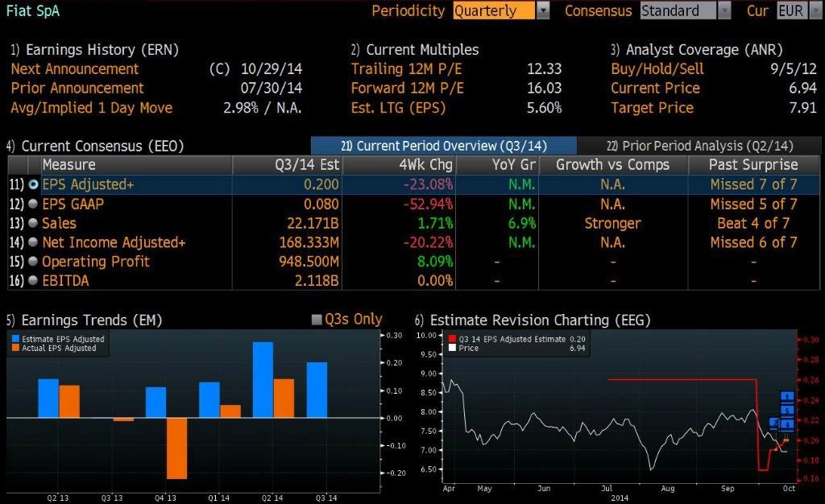Select the EBITDA radio button
This screenshot has height=504, width=825.
click(x=33, y=281)
